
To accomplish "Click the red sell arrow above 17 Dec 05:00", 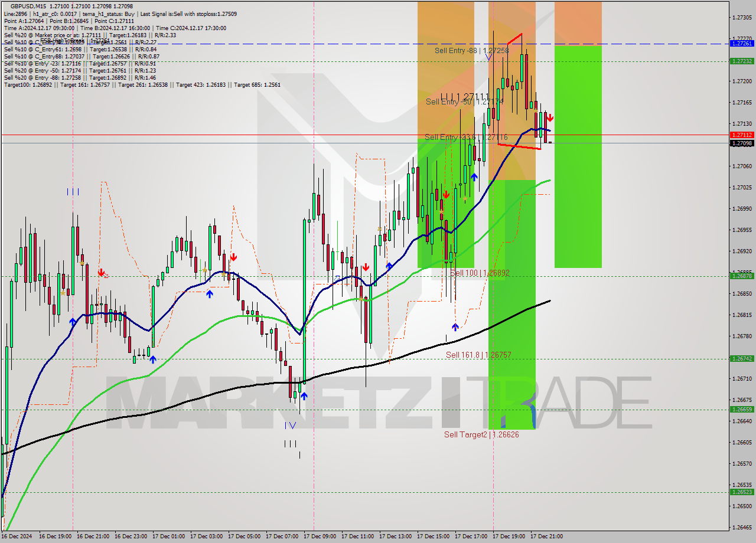I will [x=234, y=257].
